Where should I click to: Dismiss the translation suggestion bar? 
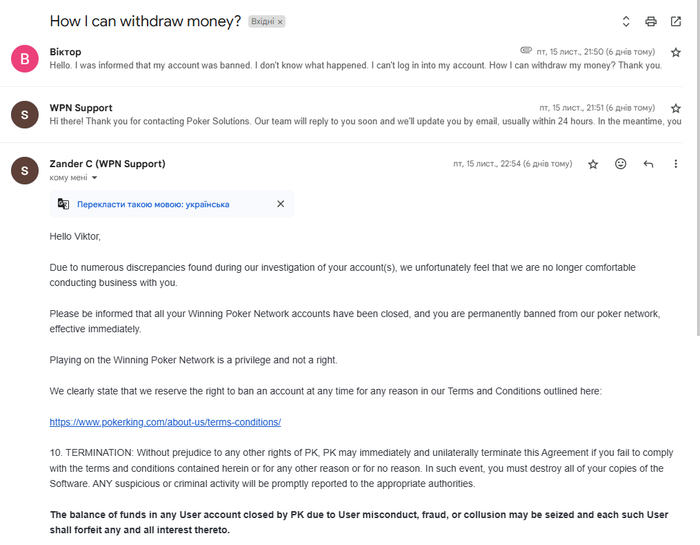coord(280,204)
